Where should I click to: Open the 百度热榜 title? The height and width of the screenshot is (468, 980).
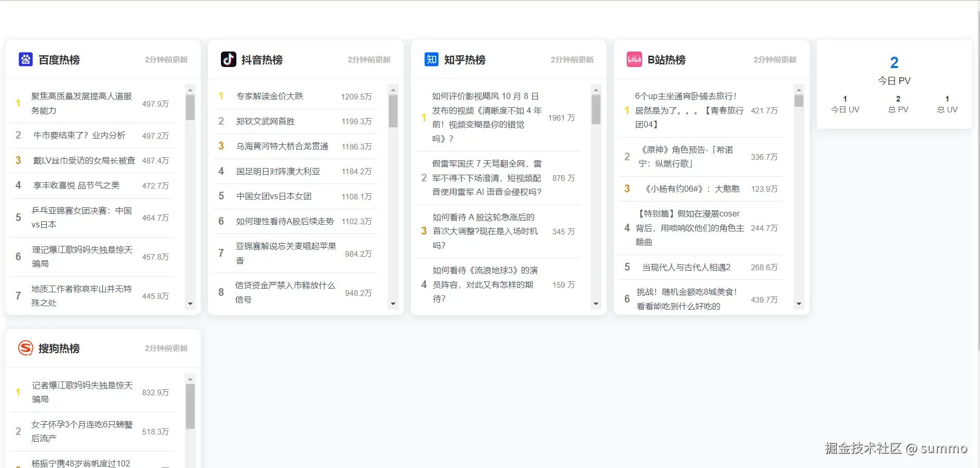coord(59,60)
